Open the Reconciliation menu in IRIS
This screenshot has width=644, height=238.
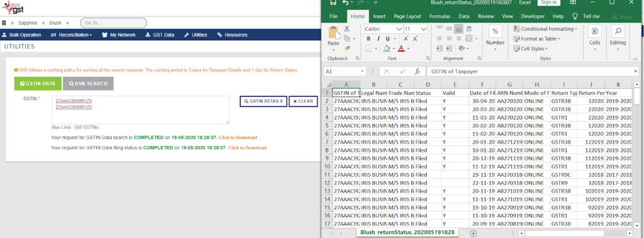tap(72, 35)
